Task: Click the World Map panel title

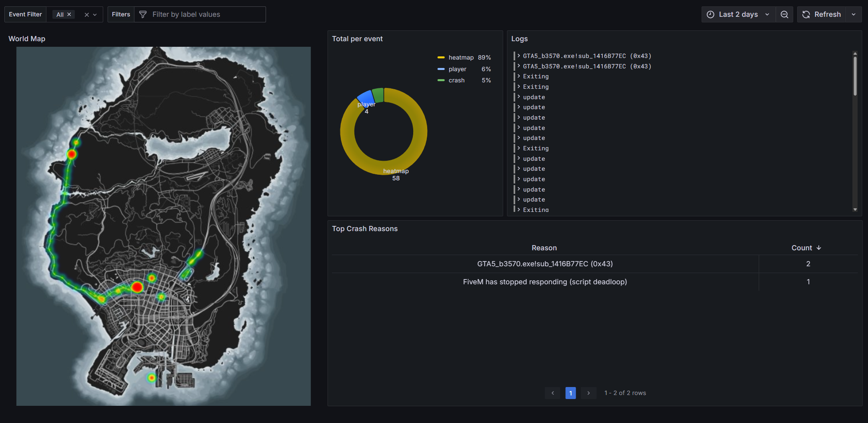Action: (x=27, y=39)
